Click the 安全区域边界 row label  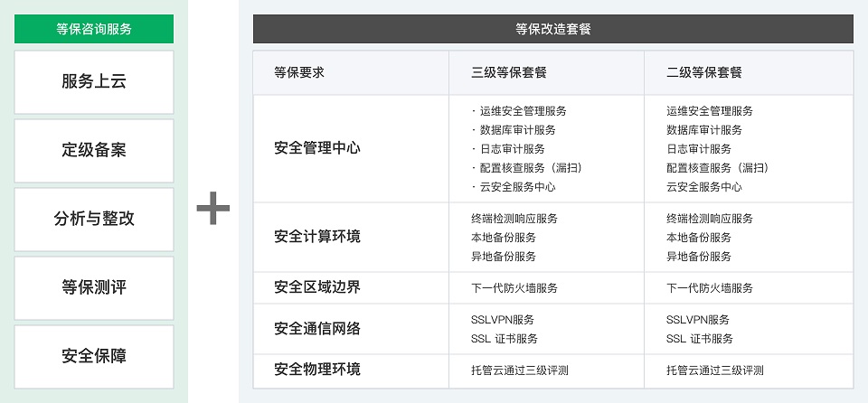(317, 287)
